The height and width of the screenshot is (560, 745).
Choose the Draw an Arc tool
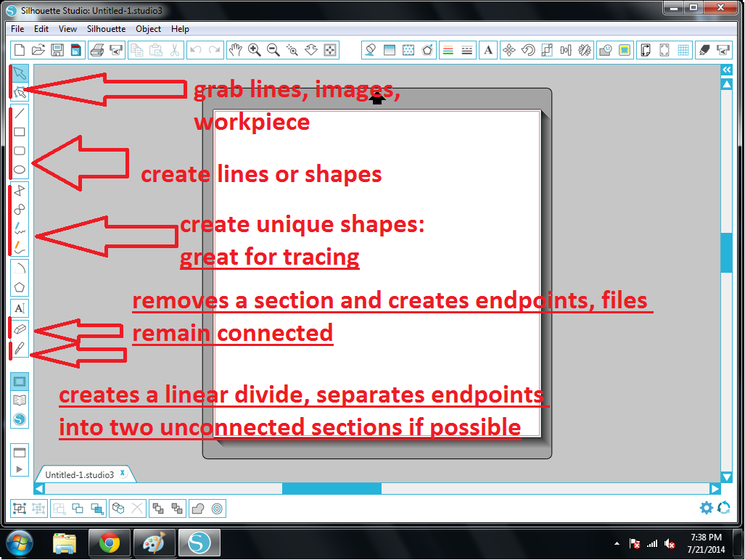pyautogui.click(x=20, y=268)
